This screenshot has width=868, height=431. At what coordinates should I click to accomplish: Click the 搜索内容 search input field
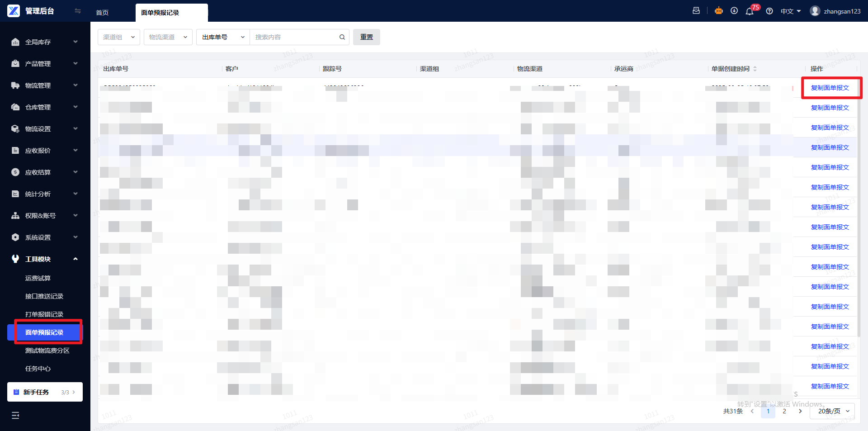[x=295, y=37]
